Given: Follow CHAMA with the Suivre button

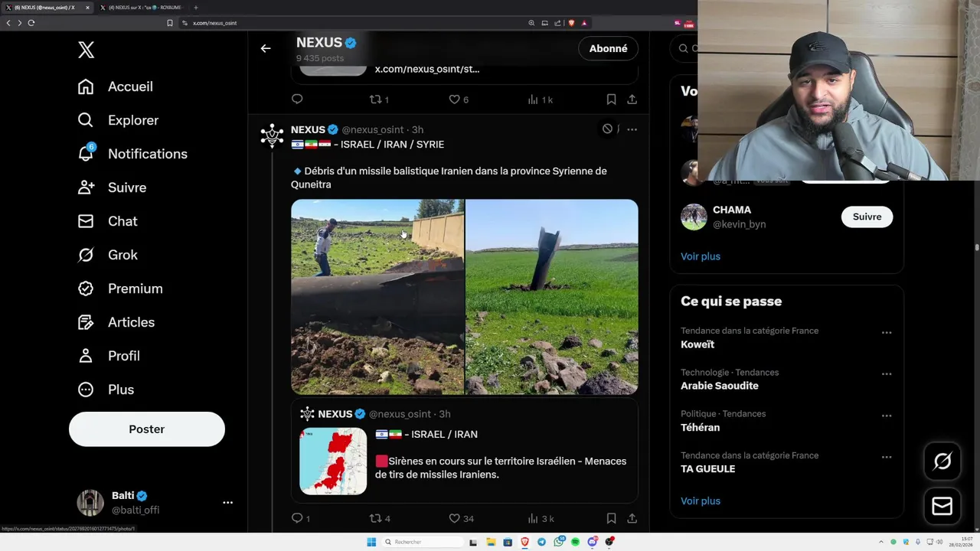Looking at the screenshot, I should click(867, 217).
